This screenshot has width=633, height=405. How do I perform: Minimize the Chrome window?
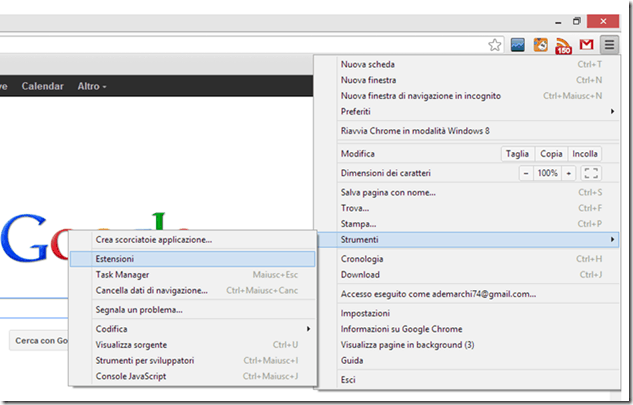click(558, 22)
